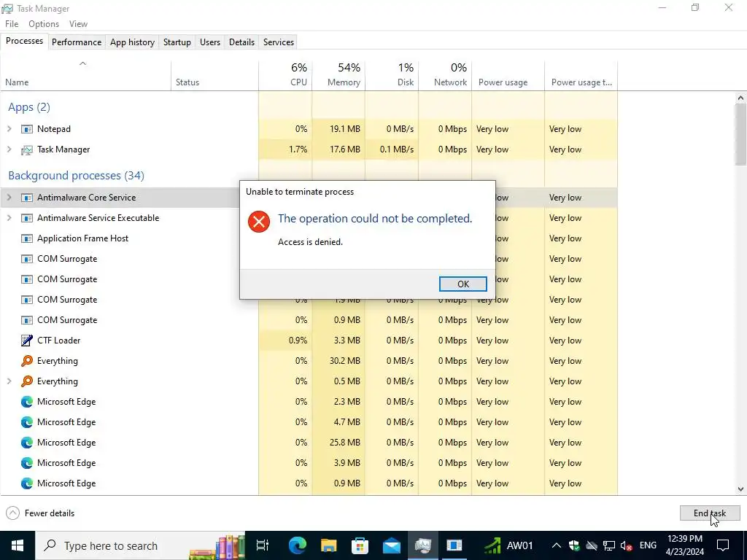
Task: Click the End task button
Action: tap(710, 513)
